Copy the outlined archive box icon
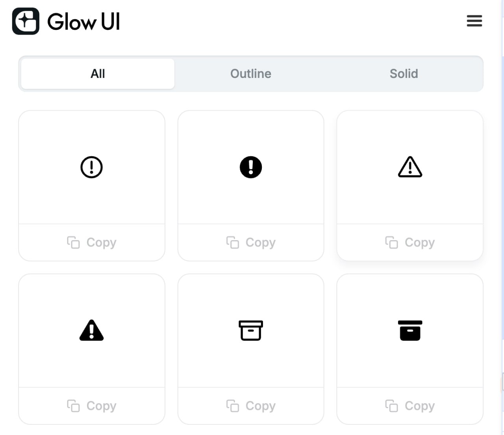Image resolution: width=504 pixels, height=435 pixels. tap(251, 406)
